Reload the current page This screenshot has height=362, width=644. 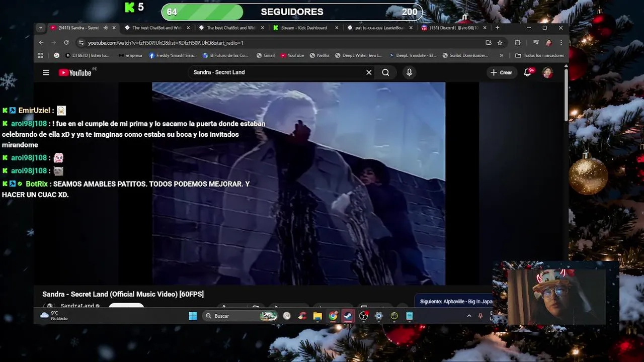[66, 43]
